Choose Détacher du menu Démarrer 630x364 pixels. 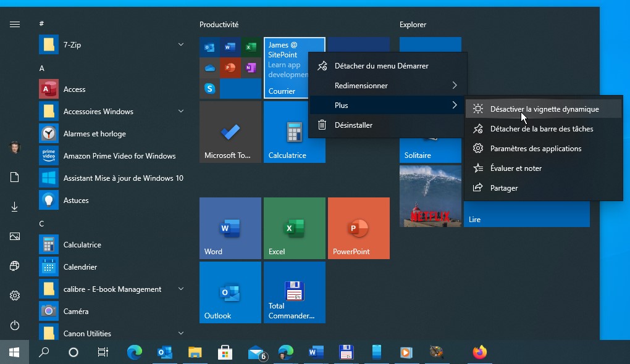381,66
